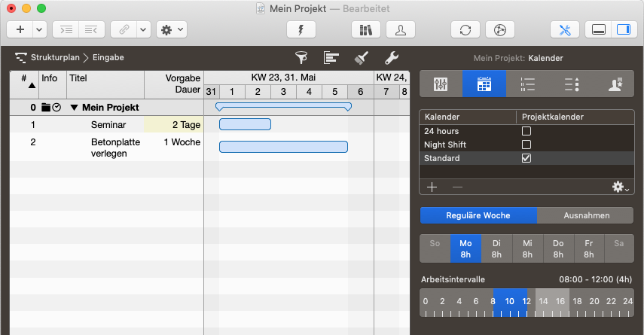Check the Night Shift calendar checkbox

526,145
